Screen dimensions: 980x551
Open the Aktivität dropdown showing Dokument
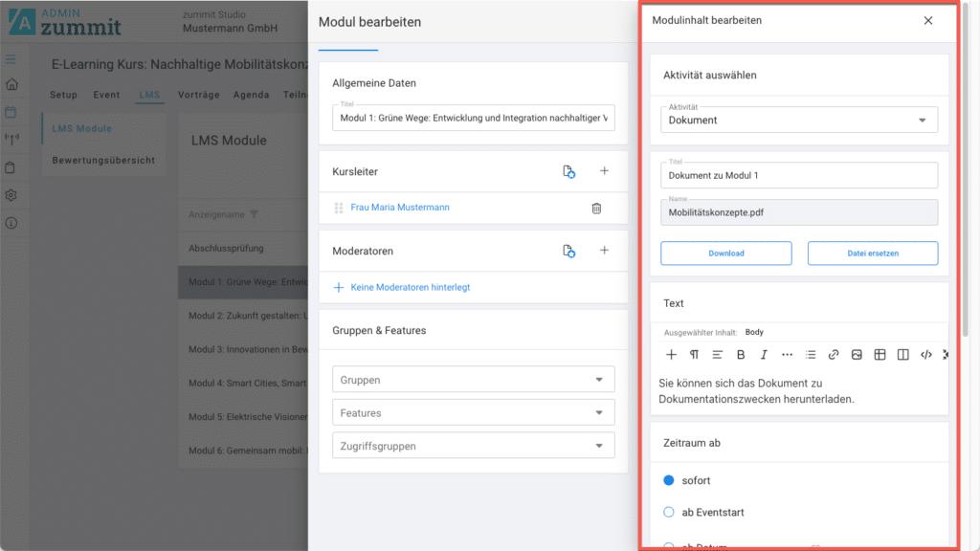click(799, 120)
